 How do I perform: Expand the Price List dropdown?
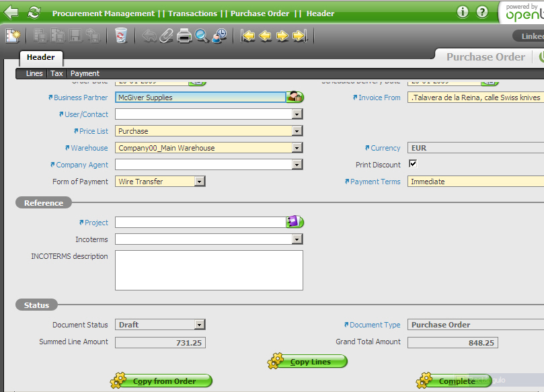(297, 131)
